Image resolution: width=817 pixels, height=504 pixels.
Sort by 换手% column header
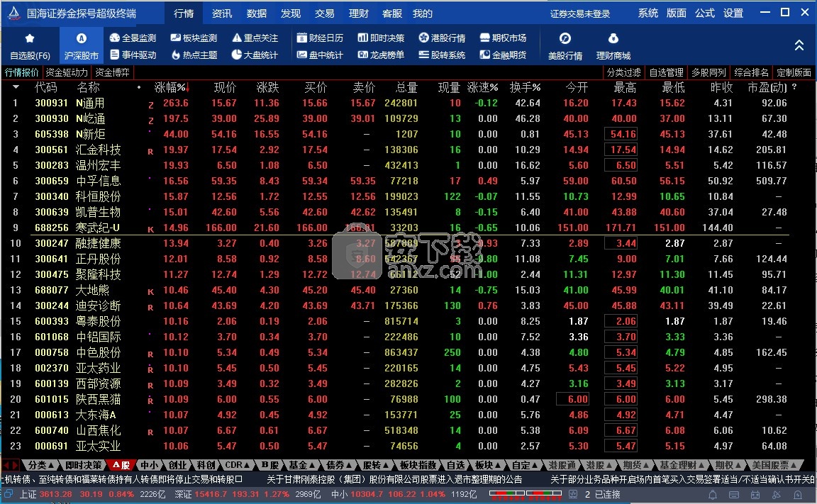525,87
